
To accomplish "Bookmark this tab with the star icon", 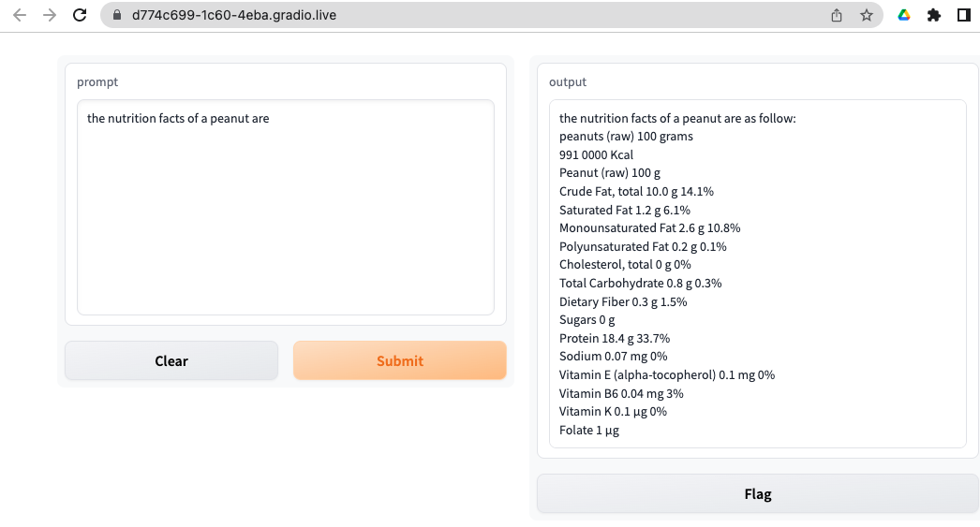I will pyautogui.click(x=867, y=15).
